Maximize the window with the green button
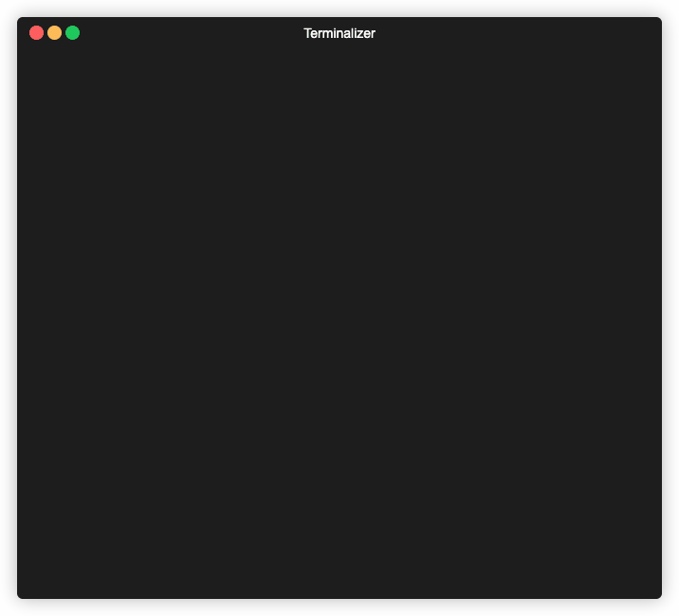This screenshot has height=616, width=679. pyautogui.click(x=72, y=33)
